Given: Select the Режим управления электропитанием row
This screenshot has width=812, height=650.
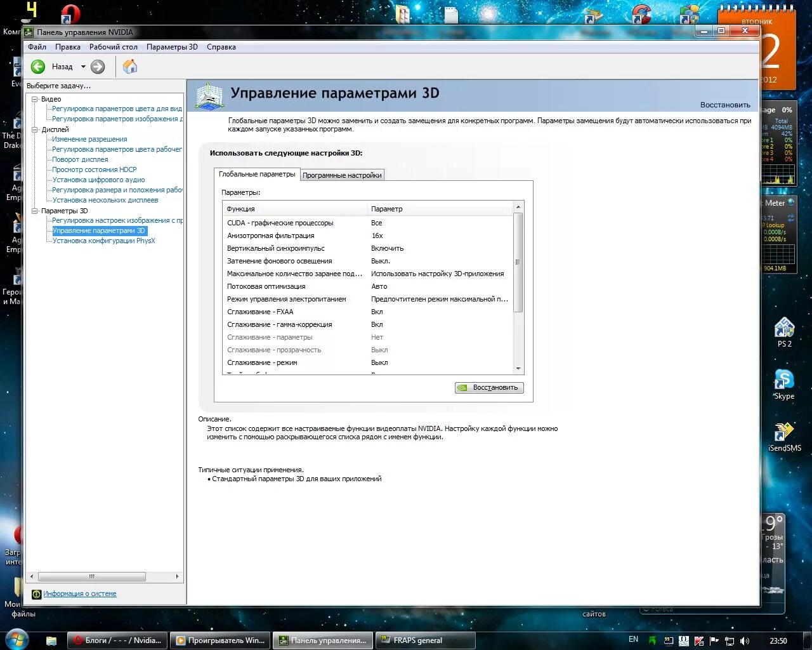Looking at the screenshot, I should tap(367, 299).
